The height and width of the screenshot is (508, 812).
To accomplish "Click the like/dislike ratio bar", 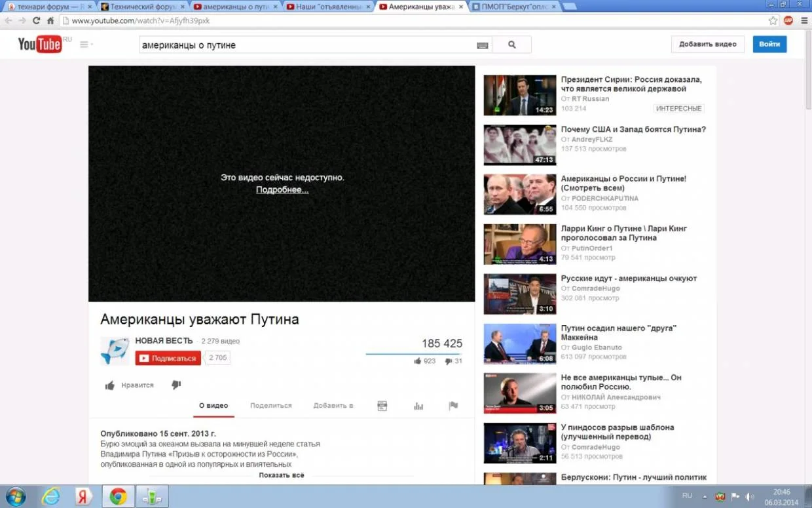I will (x=414, y=354).
